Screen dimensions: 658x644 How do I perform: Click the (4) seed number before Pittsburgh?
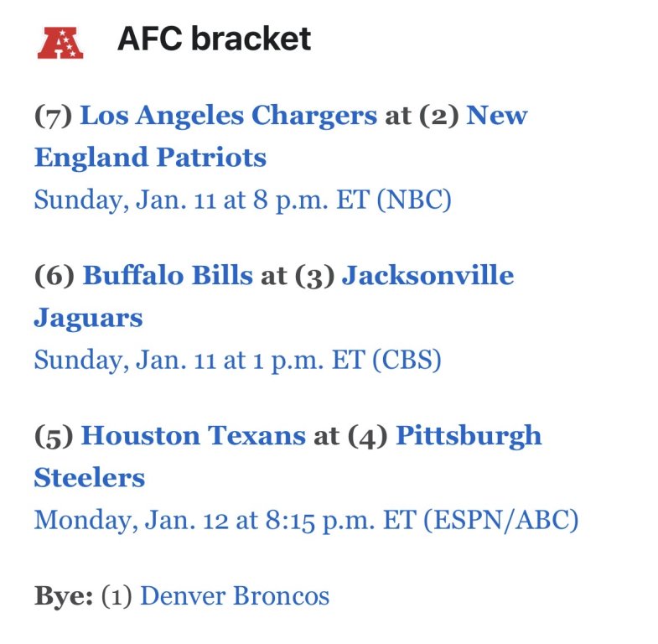(367, 435)
